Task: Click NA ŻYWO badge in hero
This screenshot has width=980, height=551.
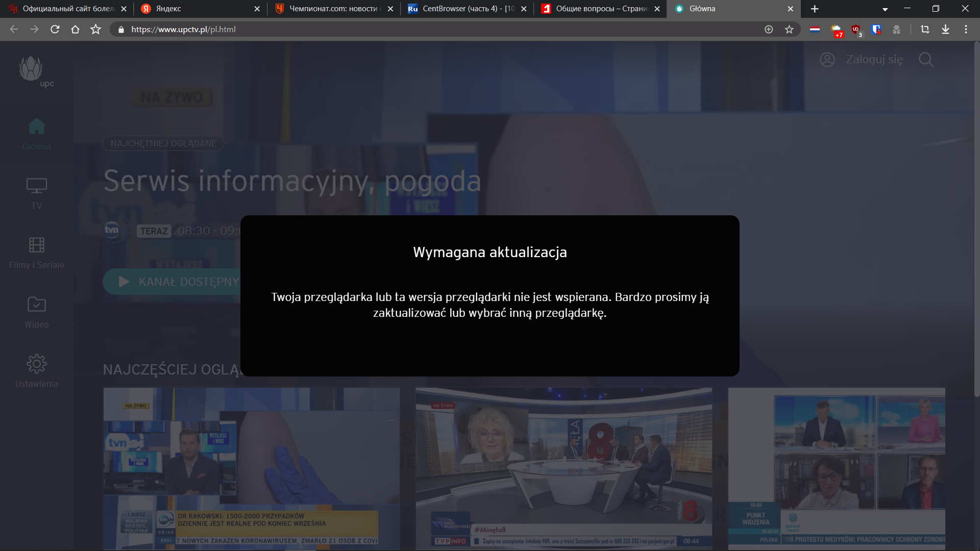Action: click(x=171, y=97)
